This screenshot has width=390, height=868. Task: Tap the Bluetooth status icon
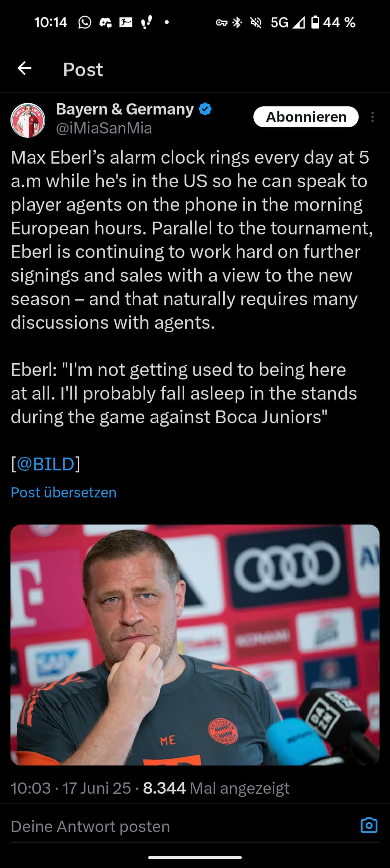coord(237,22)
